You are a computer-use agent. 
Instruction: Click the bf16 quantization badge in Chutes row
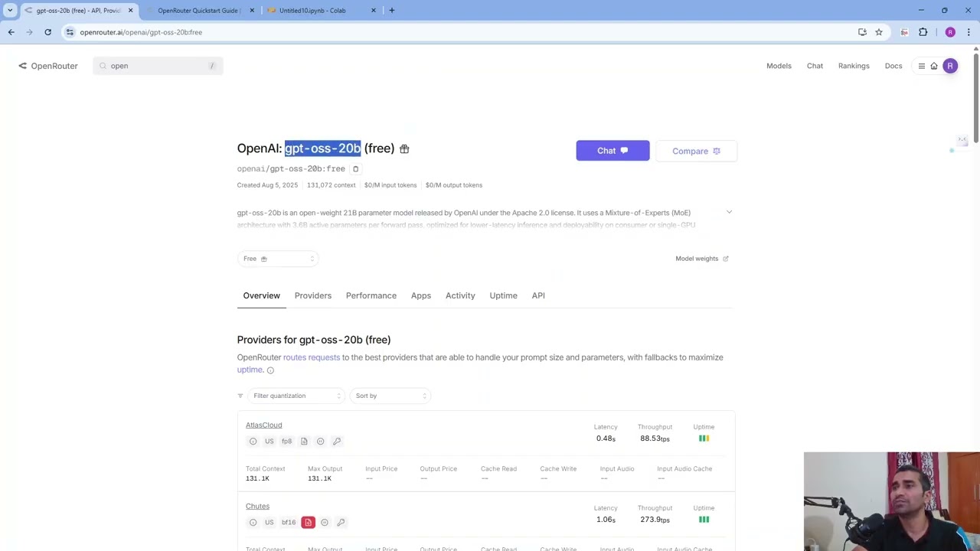[x=289, y=523]
